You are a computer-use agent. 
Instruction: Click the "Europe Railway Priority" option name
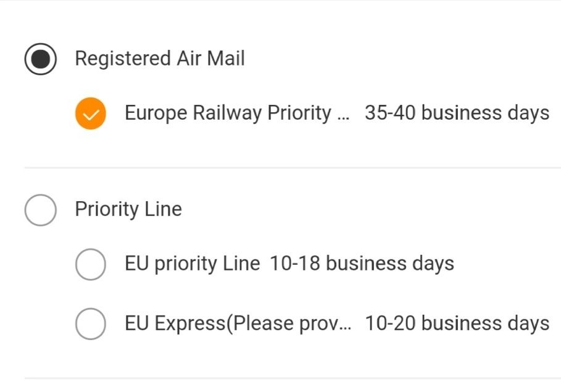coord(228,113)
